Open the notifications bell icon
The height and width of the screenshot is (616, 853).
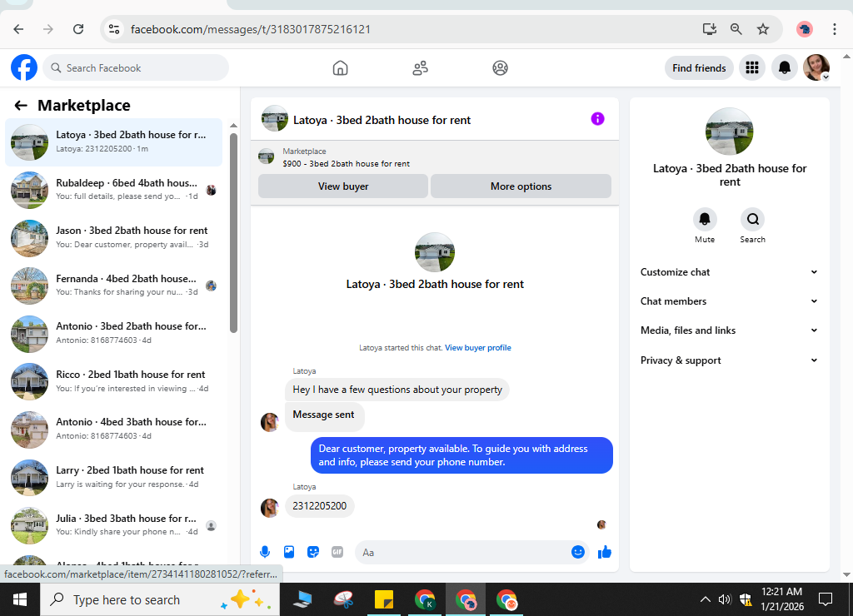click(x=785, y=68)
